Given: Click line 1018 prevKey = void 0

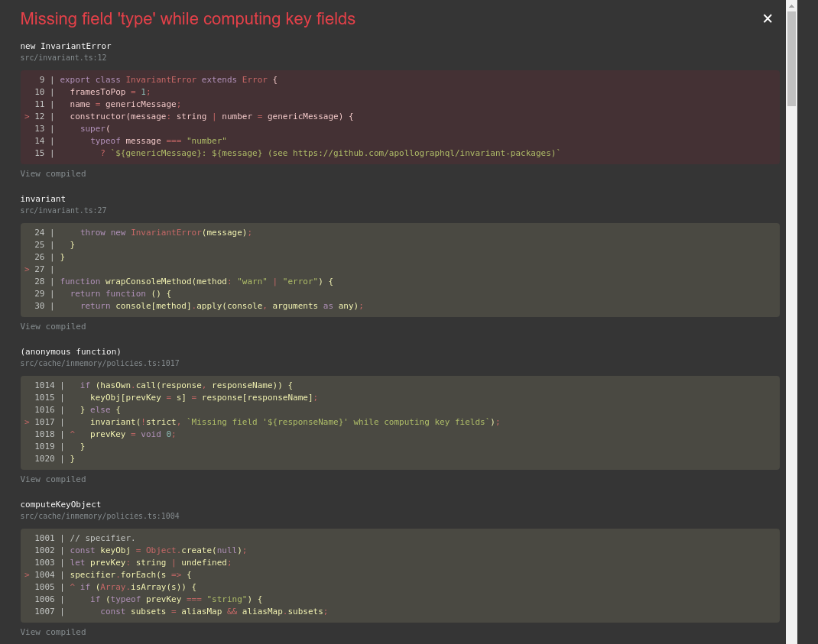Looking at the screenshot, I should pyautogui.click(x=132, y=435).
